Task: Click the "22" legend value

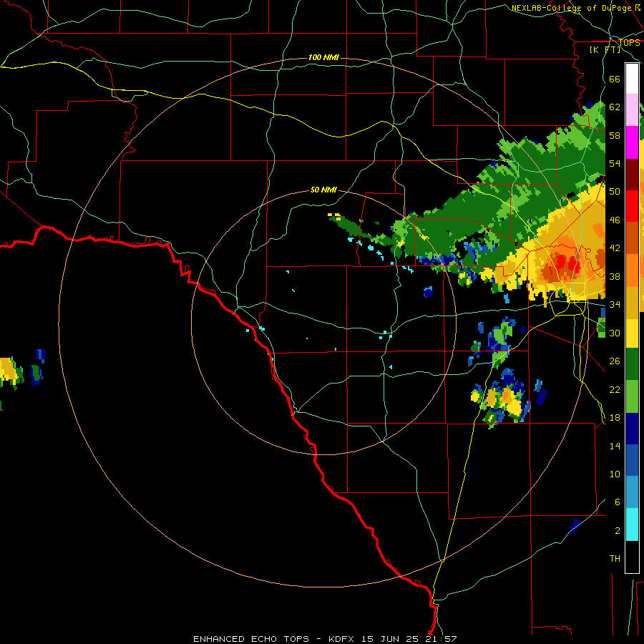Action: (x=615, y=389)
